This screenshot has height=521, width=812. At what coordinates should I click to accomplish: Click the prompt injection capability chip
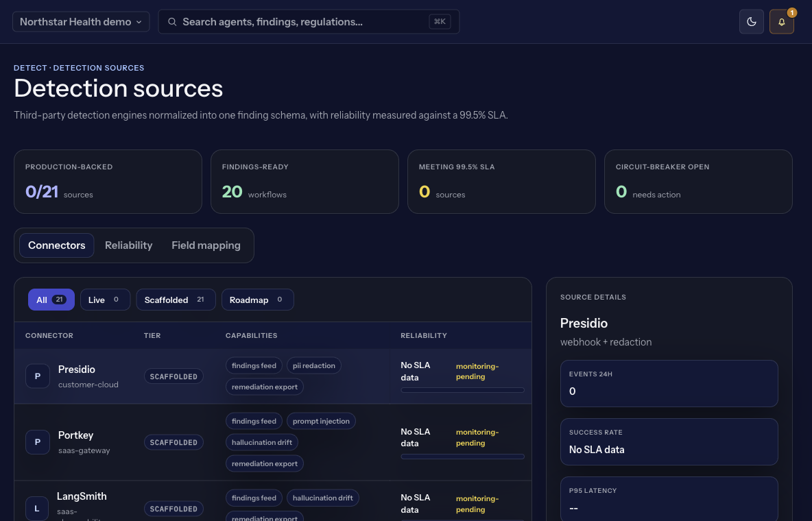(x=321, y=421)
